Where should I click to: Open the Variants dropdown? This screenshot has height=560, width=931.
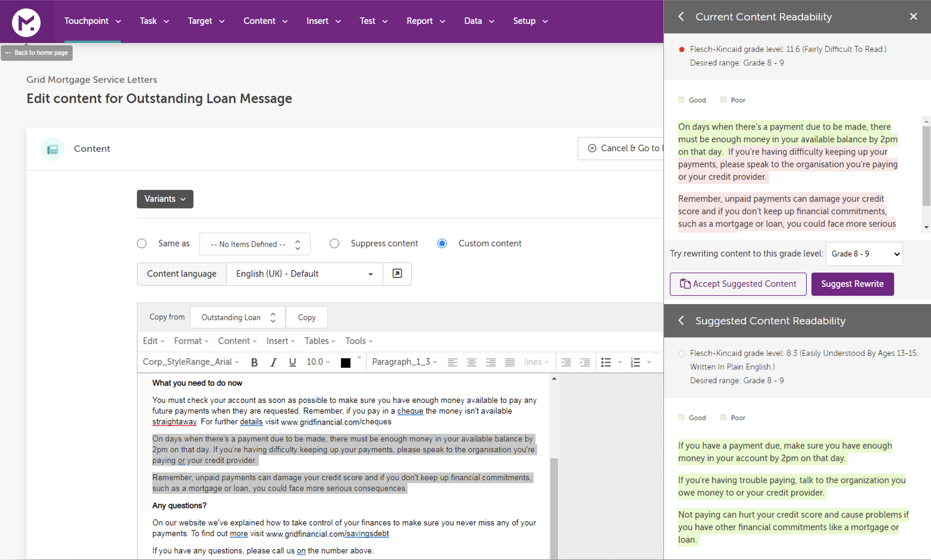pyautogui.click(x=165, y=199)
